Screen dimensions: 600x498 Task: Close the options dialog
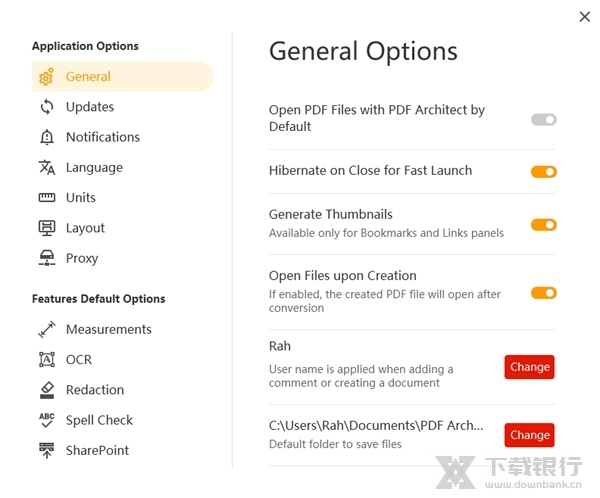(x=584, y=16)
